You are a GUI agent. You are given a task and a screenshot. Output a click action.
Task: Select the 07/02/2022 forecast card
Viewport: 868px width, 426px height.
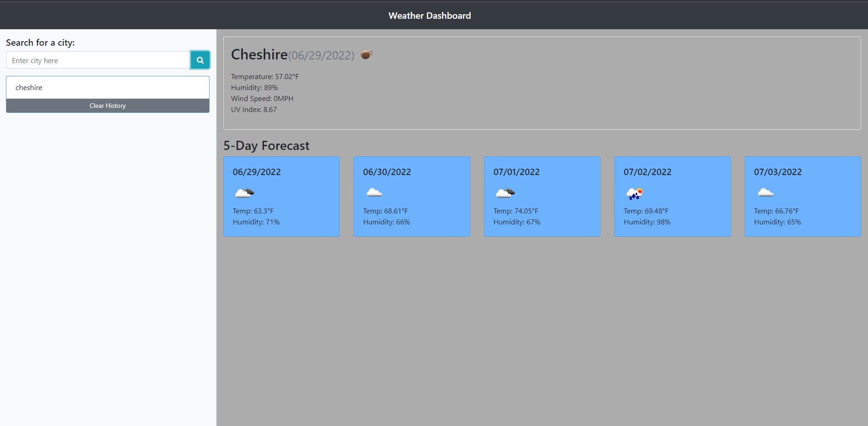tap(672, 196)
